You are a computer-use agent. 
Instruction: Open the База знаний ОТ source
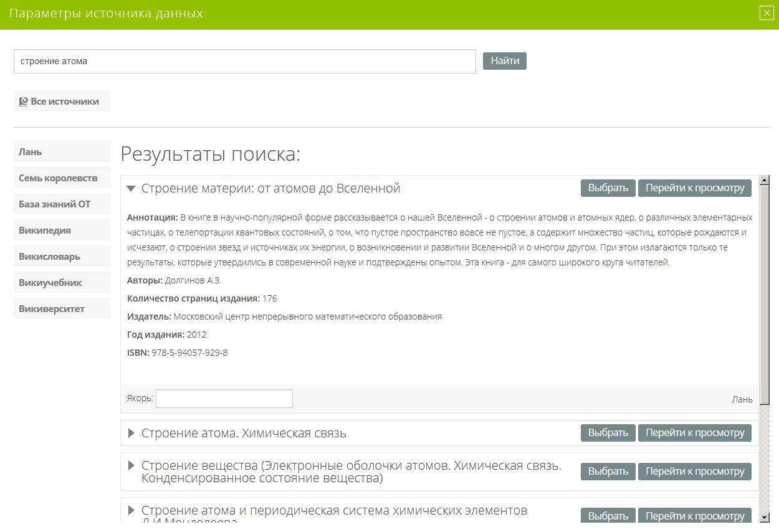62,204
